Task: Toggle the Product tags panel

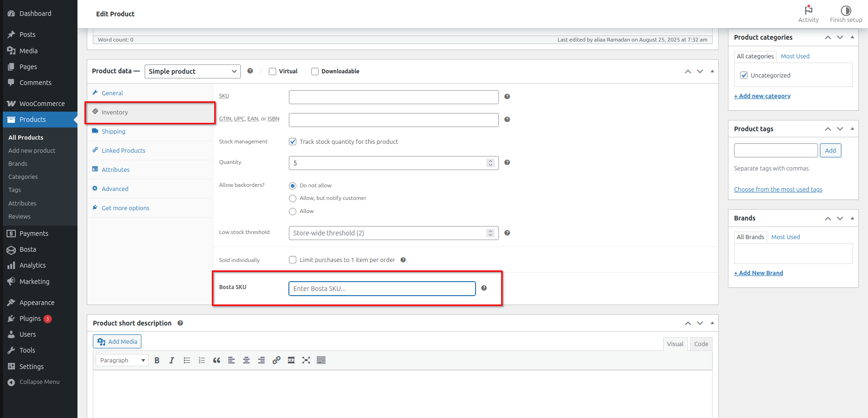Action: [x=852, y=129]
